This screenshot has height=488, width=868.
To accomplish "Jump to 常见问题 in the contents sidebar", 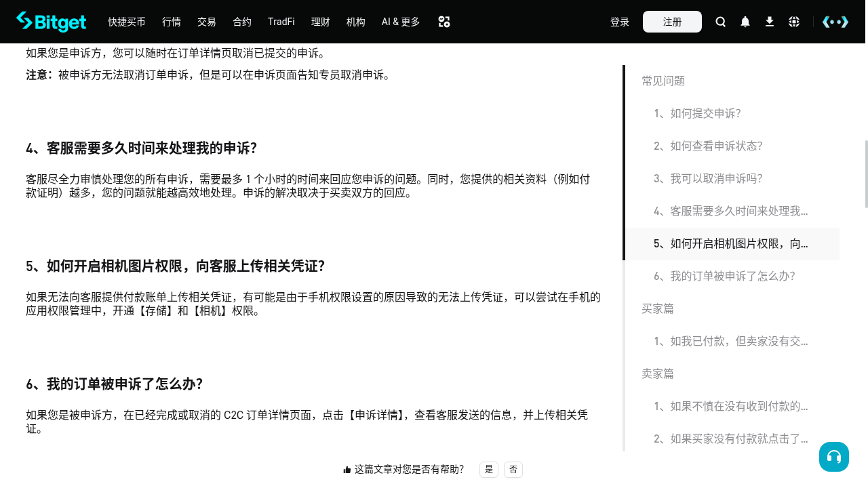I will coord(663,81).
